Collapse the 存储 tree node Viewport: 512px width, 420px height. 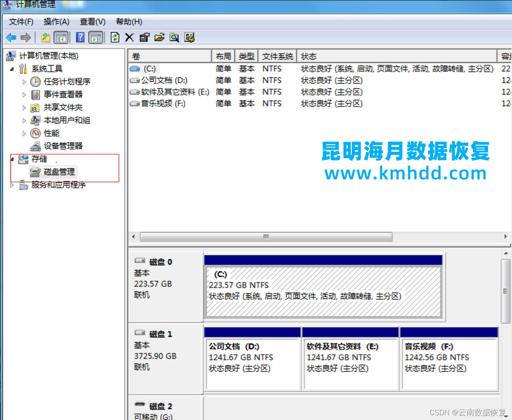pos(12,159)
